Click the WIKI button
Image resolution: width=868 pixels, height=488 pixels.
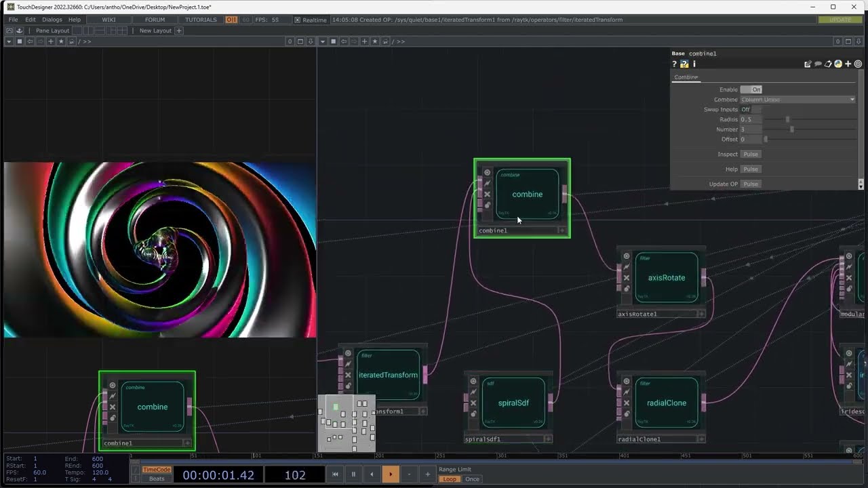pyautogui.click(x=108, y=20)
